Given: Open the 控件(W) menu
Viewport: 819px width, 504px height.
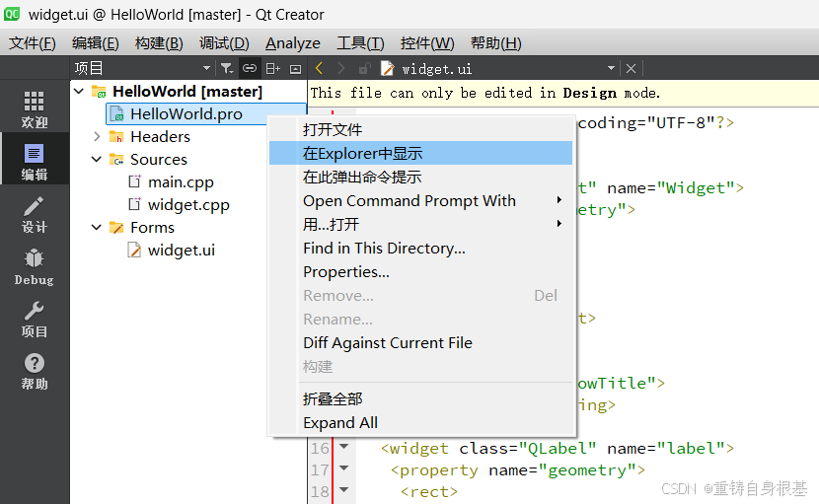Looking at the screenshot, I should point(427,42).
